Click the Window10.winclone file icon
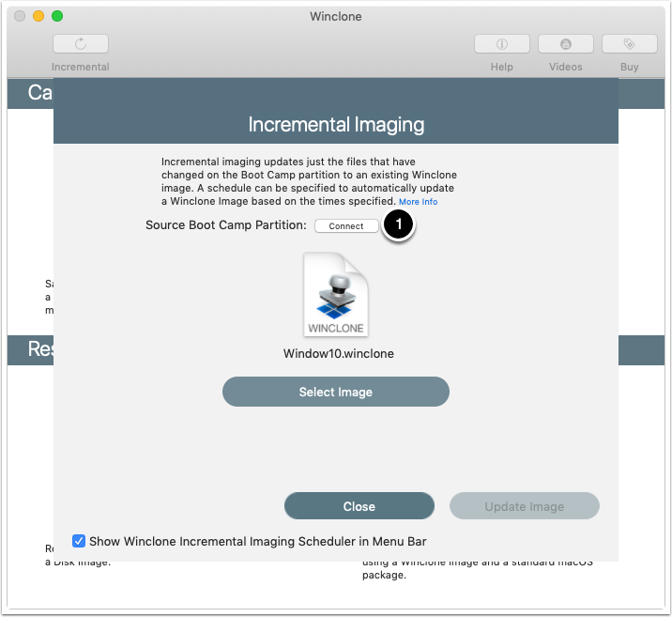The image size is (672, 617). (x=336, y=294)
